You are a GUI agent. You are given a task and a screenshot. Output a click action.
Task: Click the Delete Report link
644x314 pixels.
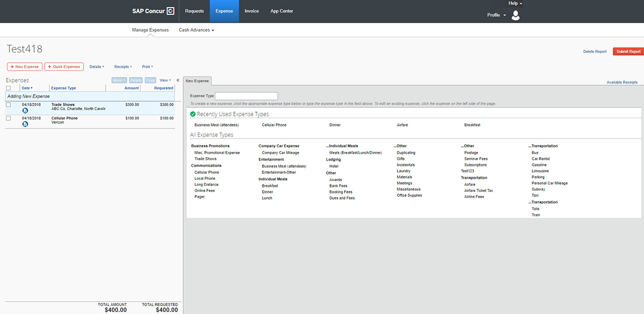click(x=594, y=52)
